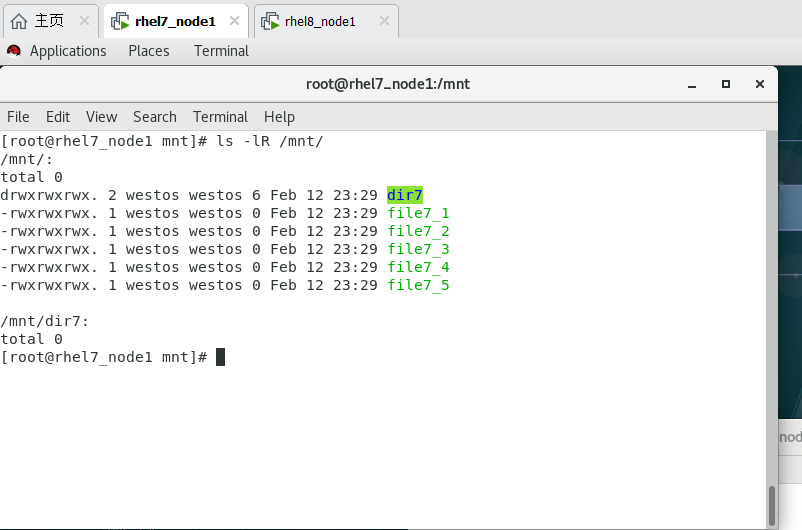Click the dir7 directory name
The width and height of the screenshot is (802, 530).
[x=405, y=195]
